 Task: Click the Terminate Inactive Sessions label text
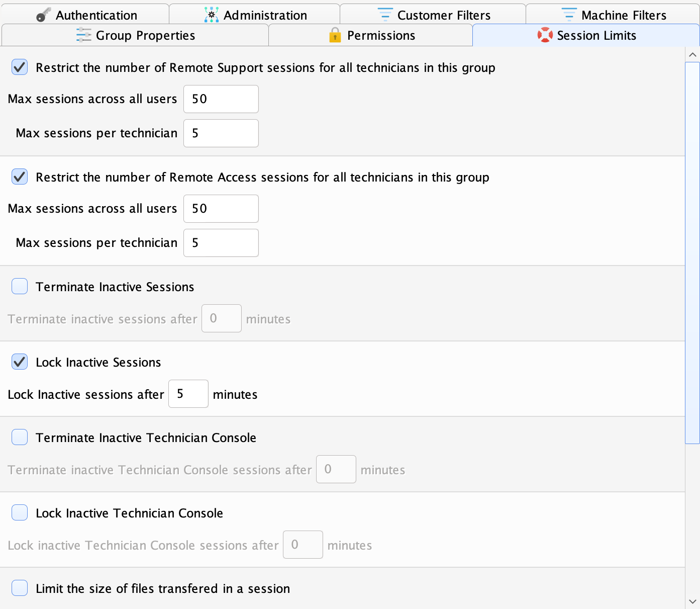point(115,287)
